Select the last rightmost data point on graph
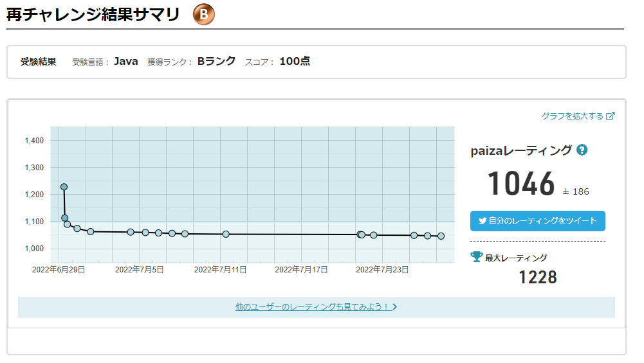644x363 pixels. (441, 236)
